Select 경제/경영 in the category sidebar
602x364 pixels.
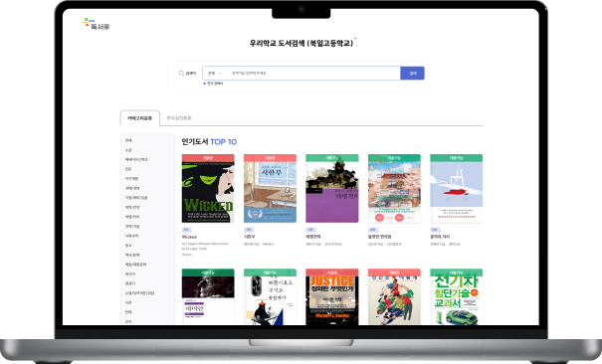click(132, 188)
